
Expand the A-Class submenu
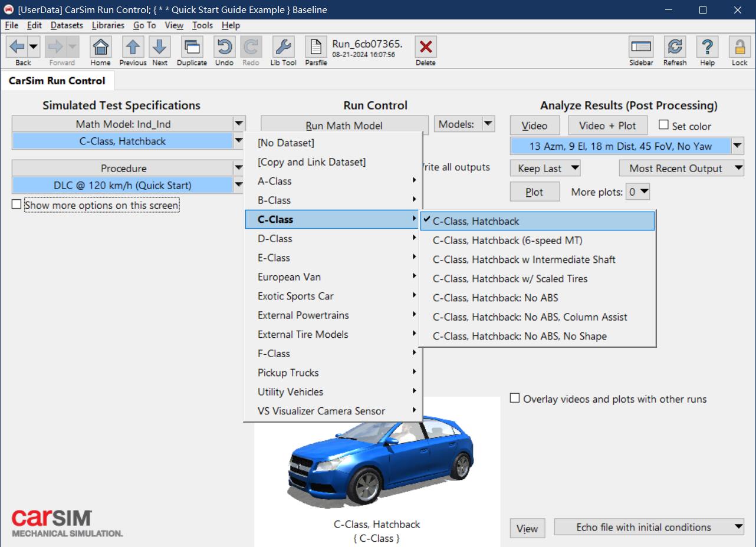[x=333, y=181]
